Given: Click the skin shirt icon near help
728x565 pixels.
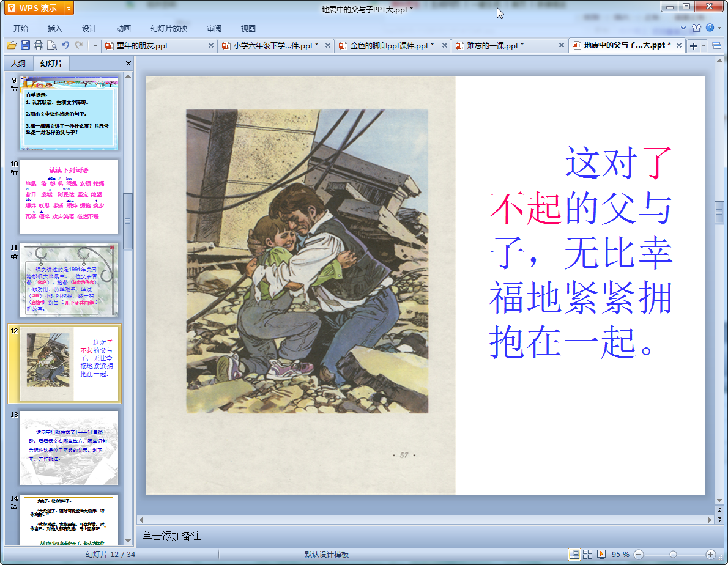Looking at the screenshot, I should (x=696, y=28).
